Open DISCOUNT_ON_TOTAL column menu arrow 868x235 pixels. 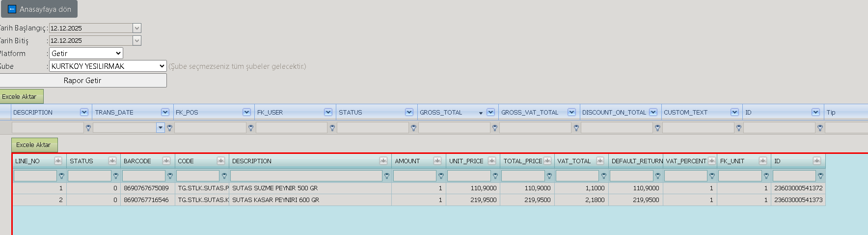click(x=653, y=112)
